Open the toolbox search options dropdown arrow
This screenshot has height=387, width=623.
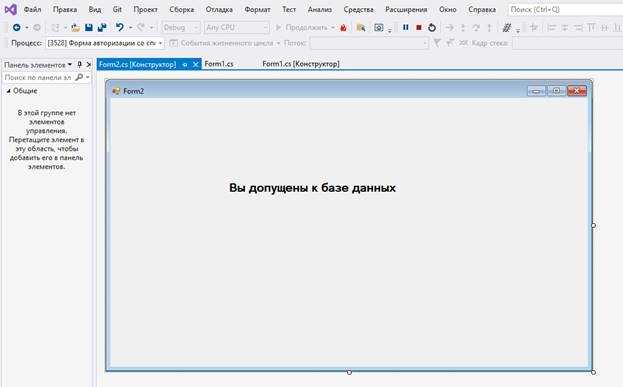click(87, 77)
